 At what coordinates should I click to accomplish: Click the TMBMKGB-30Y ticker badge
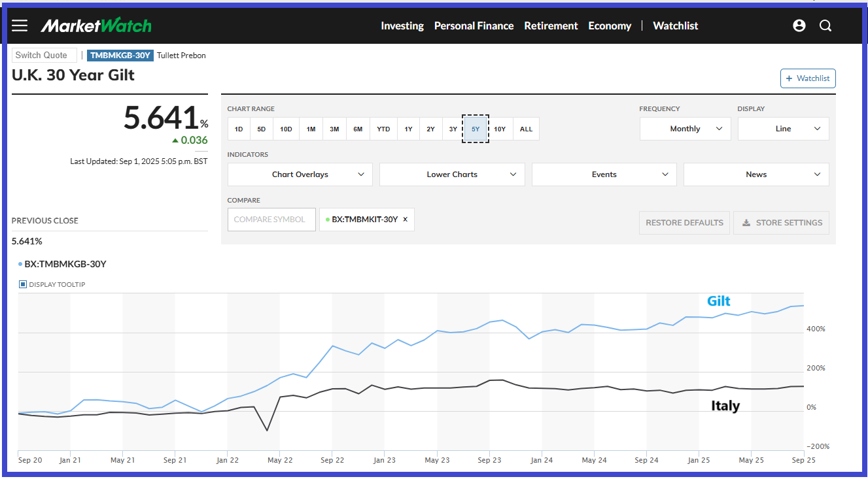click(120, 56)
